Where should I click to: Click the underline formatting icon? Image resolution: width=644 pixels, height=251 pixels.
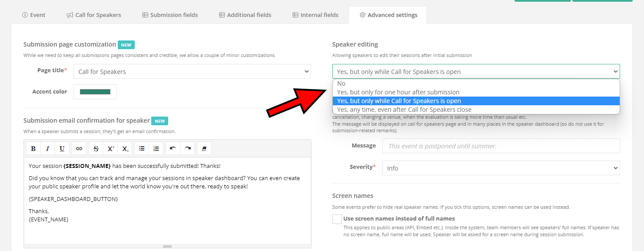(x=62, y=149)
